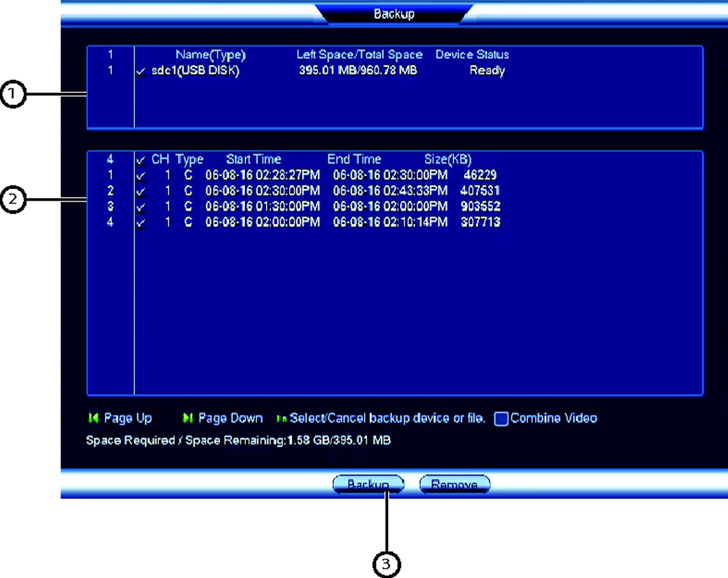Click the Select/Cancel backup device icon
728x578 pixels.
(x=281, y=419)
